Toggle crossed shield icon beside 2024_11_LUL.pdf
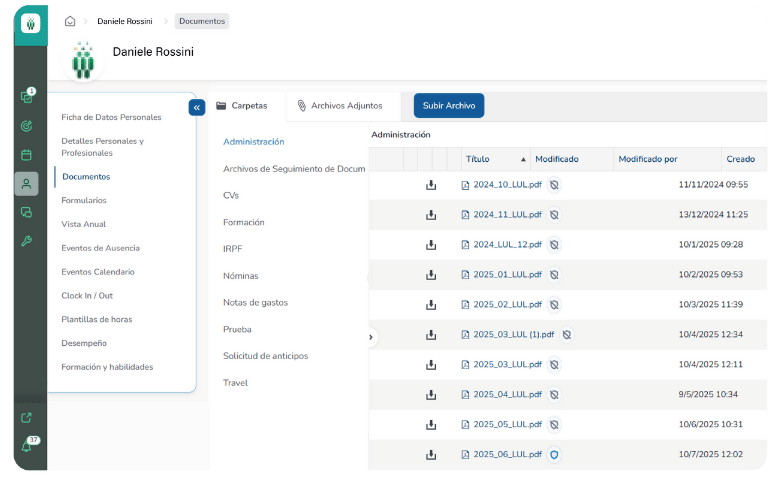The width and height of the screenshot is (780, 480). click(554, 215)
